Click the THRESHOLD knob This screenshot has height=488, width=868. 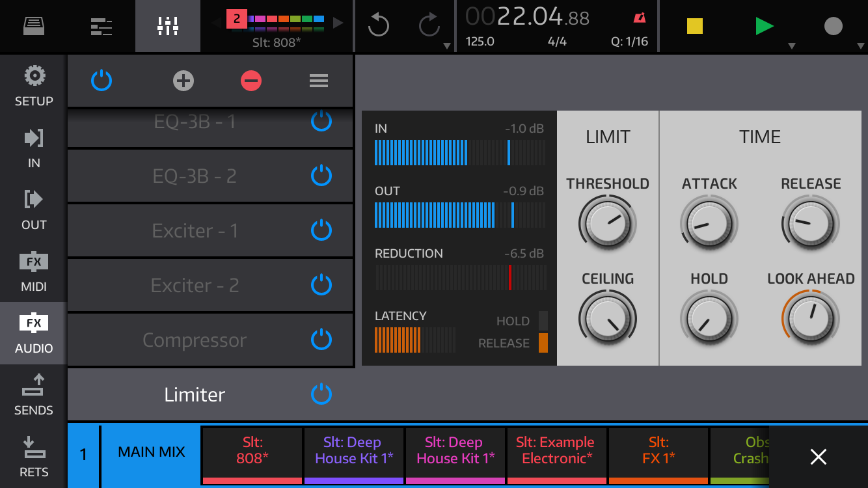(x=607, y=223)
